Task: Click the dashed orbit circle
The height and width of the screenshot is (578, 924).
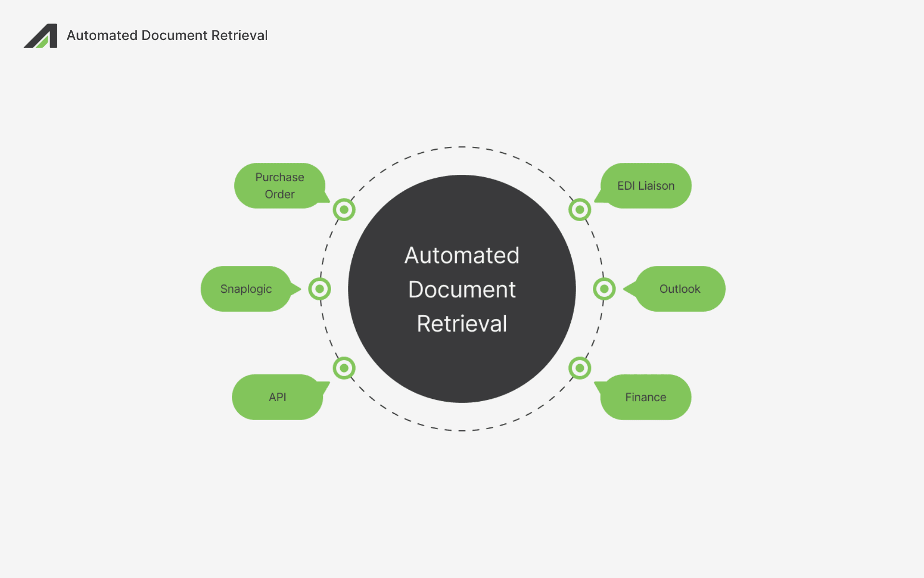Action: click(462, 147)
